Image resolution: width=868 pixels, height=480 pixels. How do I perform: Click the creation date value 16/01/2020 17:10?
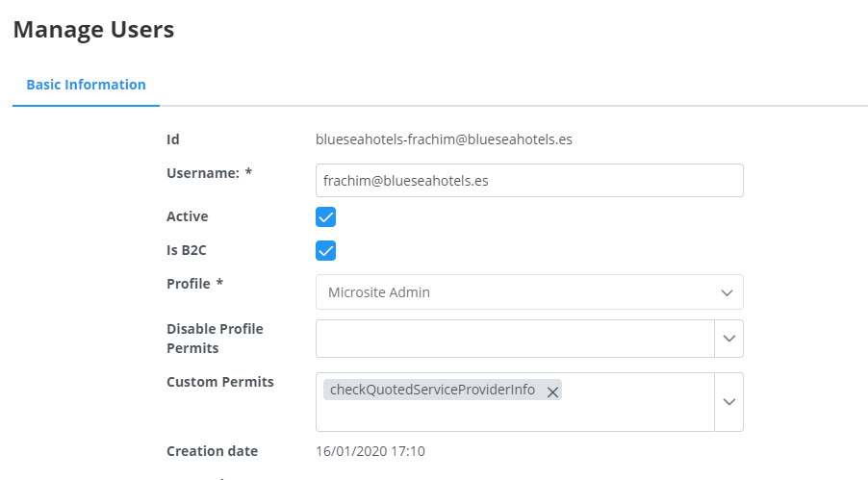pyautogui.click(x=370, y=451)
